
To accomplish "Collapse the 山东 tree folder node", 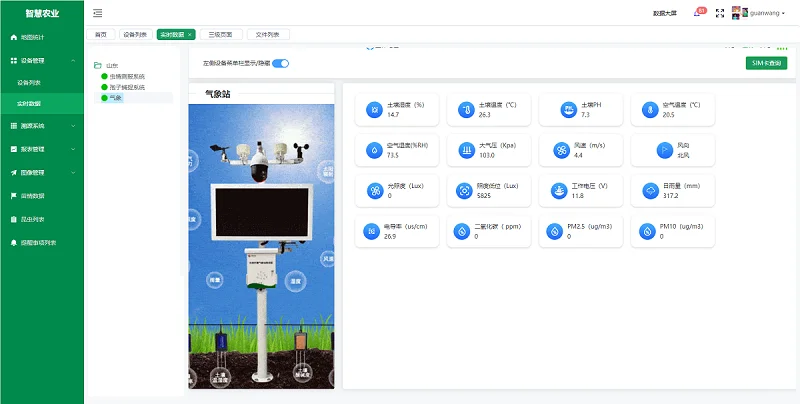I will [x=98, y=65].
